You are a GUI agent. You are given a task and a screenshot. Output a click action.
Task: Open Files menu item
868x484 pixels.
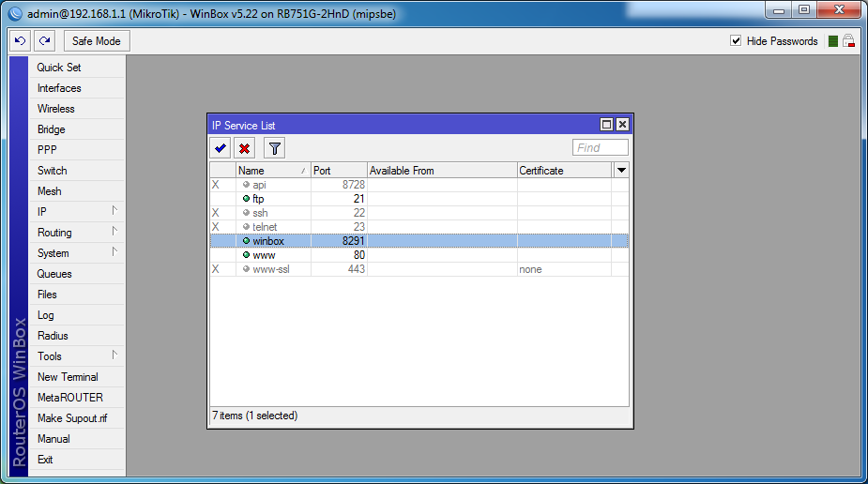click(76, 295)
